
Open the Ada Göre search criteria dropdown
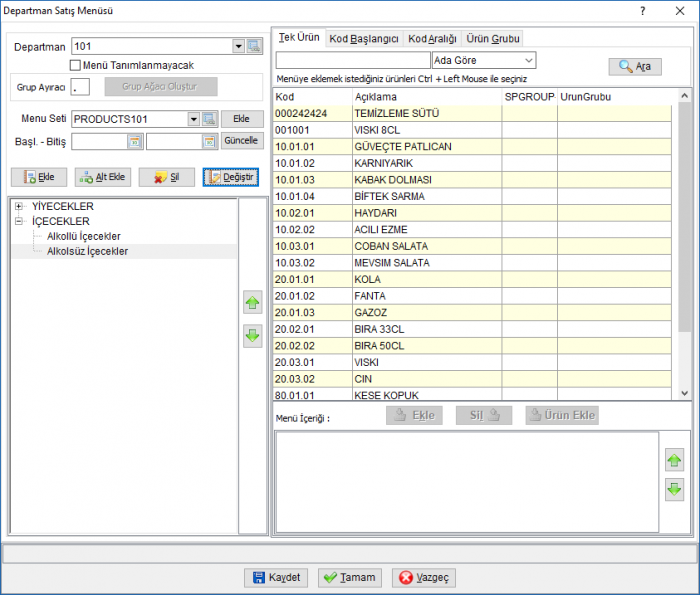coord(529,60)
